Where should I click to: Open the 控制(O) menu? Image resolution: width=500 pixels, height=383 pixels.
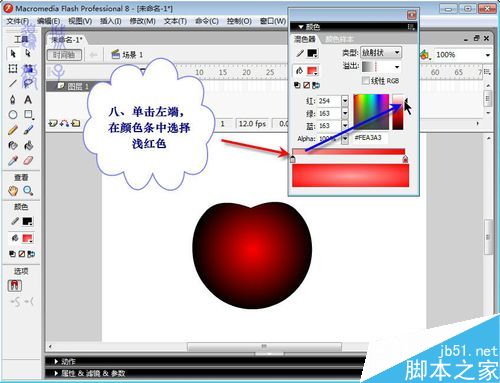coord(239,21)
